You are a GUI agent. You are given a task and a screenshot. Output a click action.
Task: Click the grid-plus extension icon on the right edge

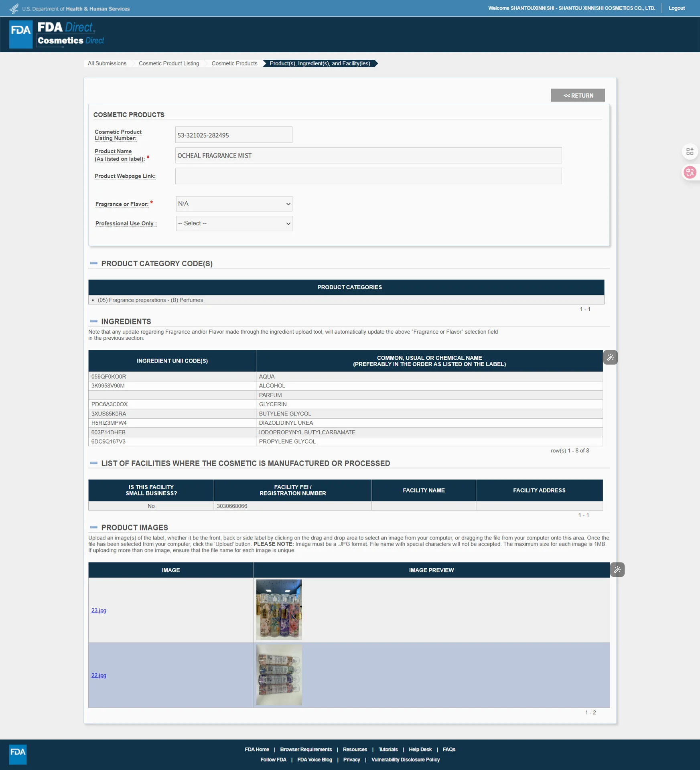pyautogui.click(x=690, y=152)
